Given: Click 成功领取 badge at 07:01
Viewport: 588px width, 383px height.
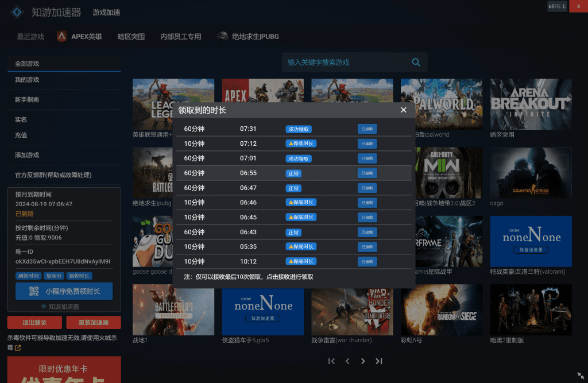Looking at the screenshot, I should click(x=299, y=158).
